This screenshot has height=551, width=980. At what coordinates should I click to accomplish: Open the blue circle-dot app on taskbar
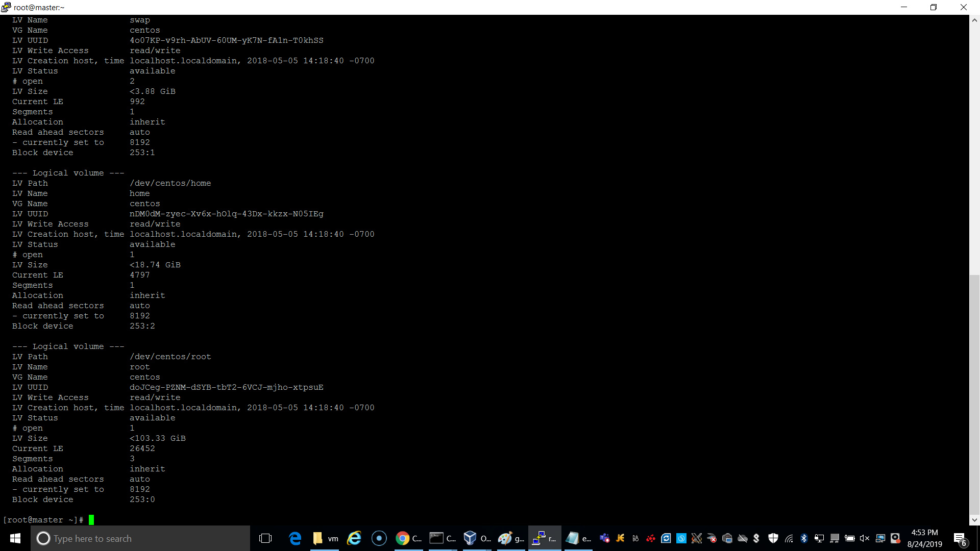[379, 538]
